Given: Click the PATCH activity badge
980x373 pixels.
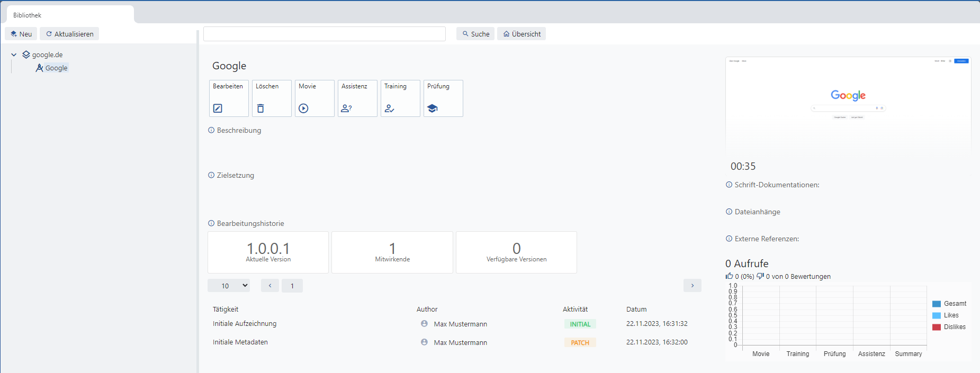Looking at the screenshot, I should point(580,342).
